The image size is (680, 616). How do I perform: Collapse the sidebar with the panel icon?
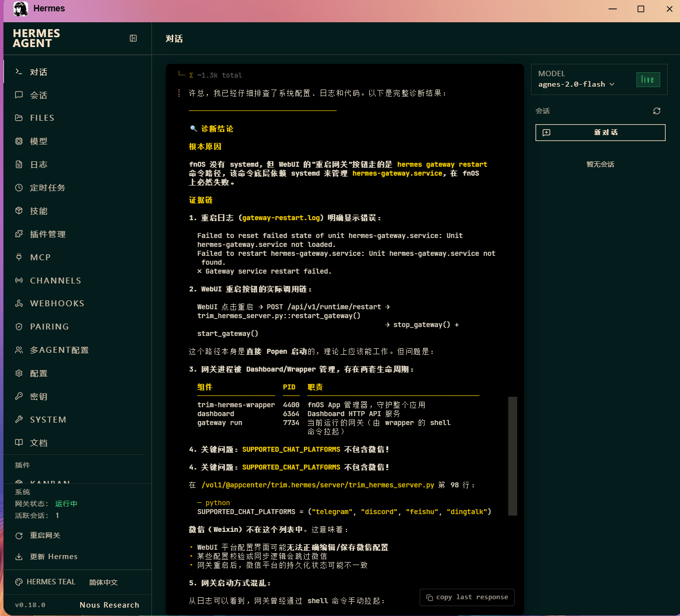click(x=133, y=39)
